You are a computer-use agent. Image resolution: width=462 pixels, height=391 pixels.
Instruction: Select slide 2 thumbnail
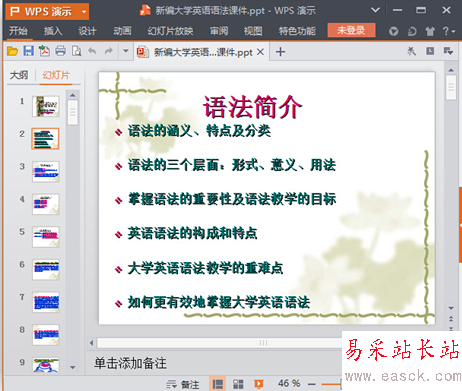pyautogui.click(x=46, y=139)
